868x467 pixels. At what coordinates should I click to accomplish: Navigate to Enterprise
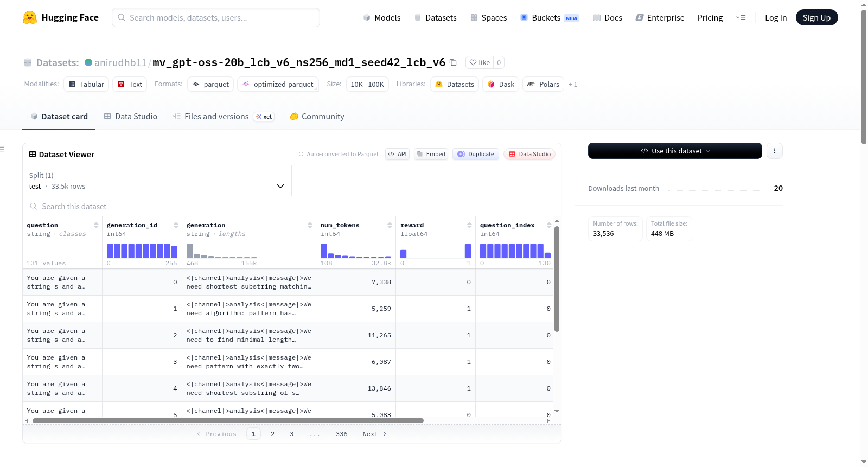click(660, 17)
